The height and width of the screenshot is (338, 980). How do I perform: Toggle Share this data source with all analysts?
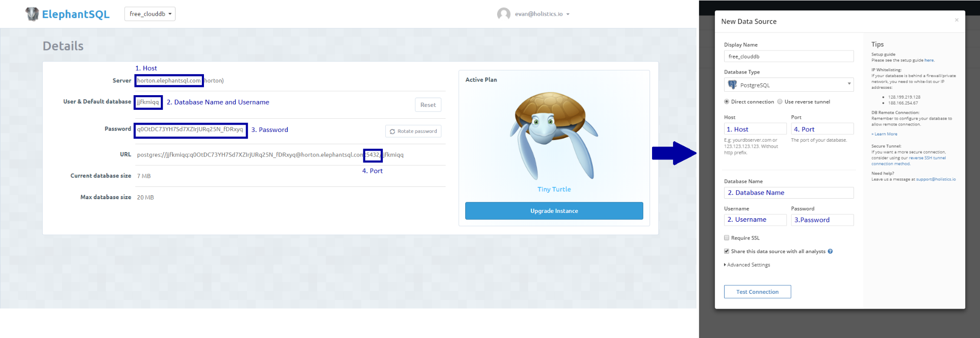pos(727,251)
